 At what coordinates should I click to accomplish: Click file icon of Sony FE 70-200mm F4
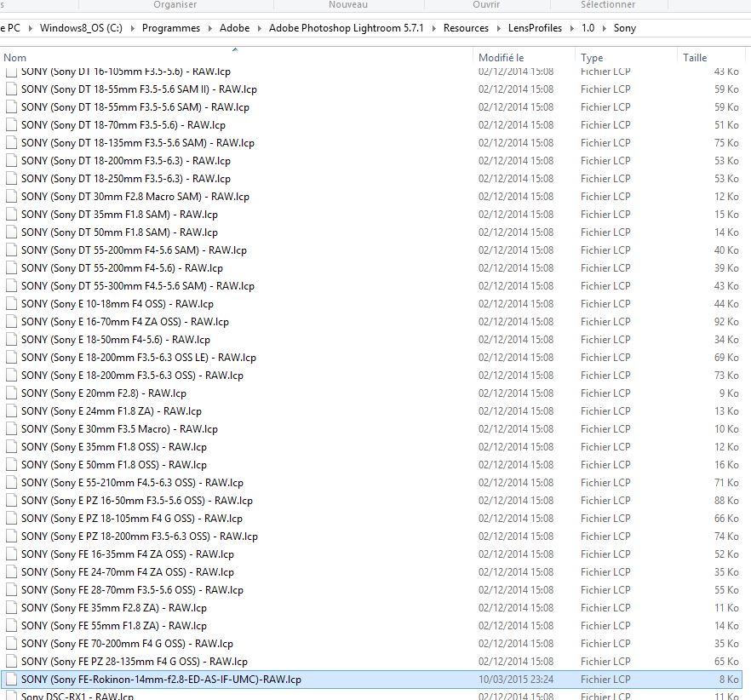tap(12, 644)
